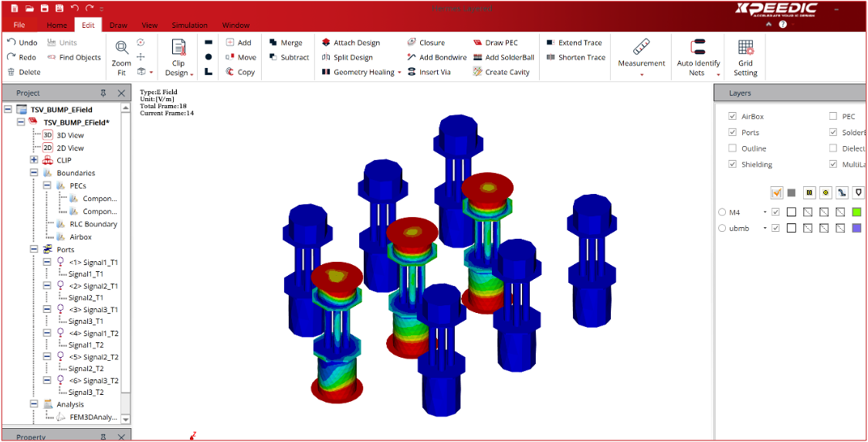Image resolution: width=868 pixels, height=442 pixels.
Task: Click the Insert Via tool
Action: [429, 72]
